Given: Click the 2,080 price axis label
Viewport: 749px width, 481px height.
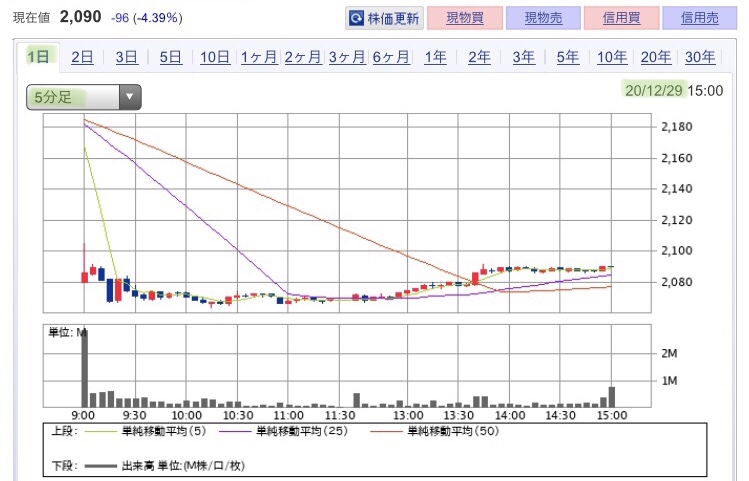Looking at the screenshot, I should pyautogui.click(x=677, y=282).
